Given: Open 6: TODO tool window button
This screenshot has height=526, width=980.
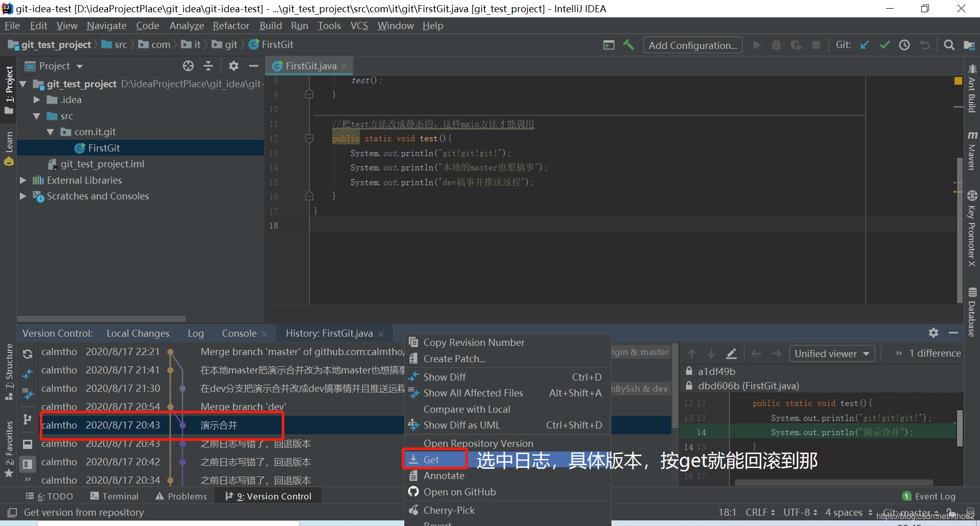Looking at the screenshot, I should pyautogui.click(x=49, y=496).
